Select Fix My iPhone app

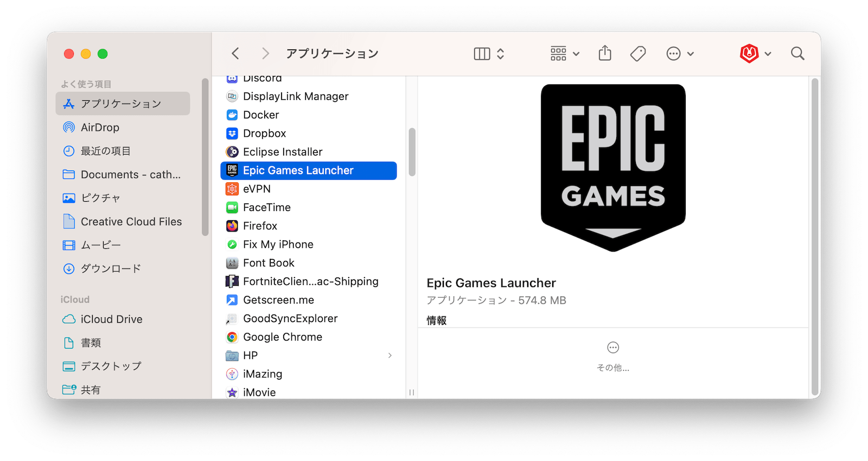coord(309,245)
